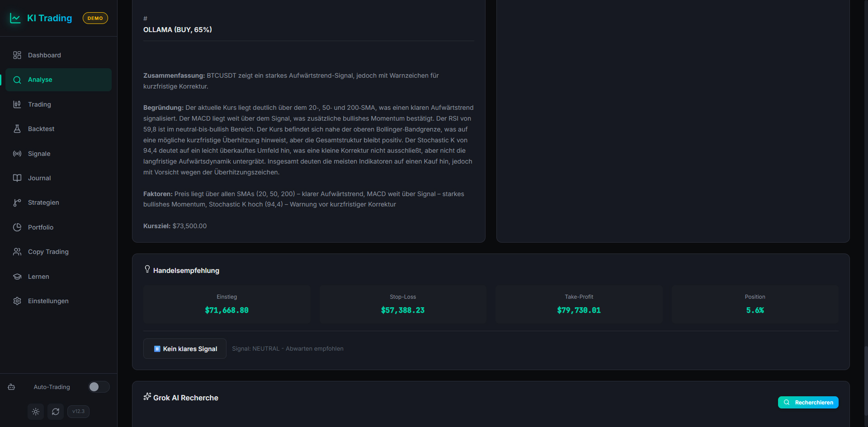Select the Analyse menu item

40,80
